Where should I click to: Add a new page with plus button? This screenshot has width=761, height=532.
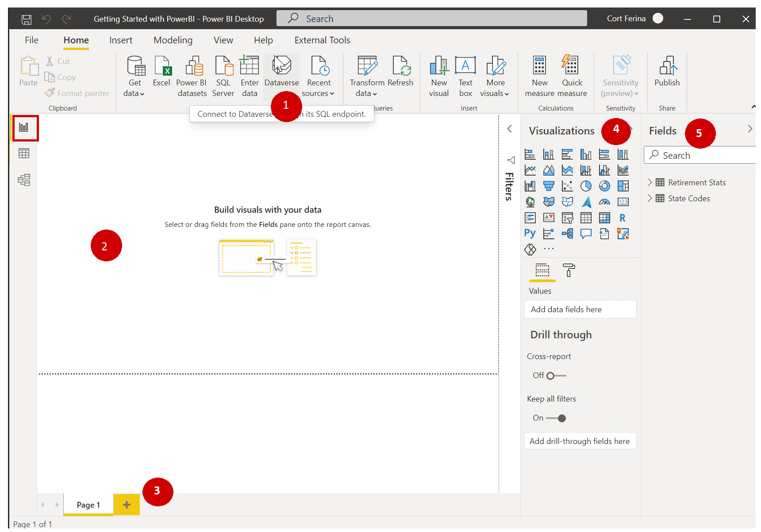click(x=127, y=505)
